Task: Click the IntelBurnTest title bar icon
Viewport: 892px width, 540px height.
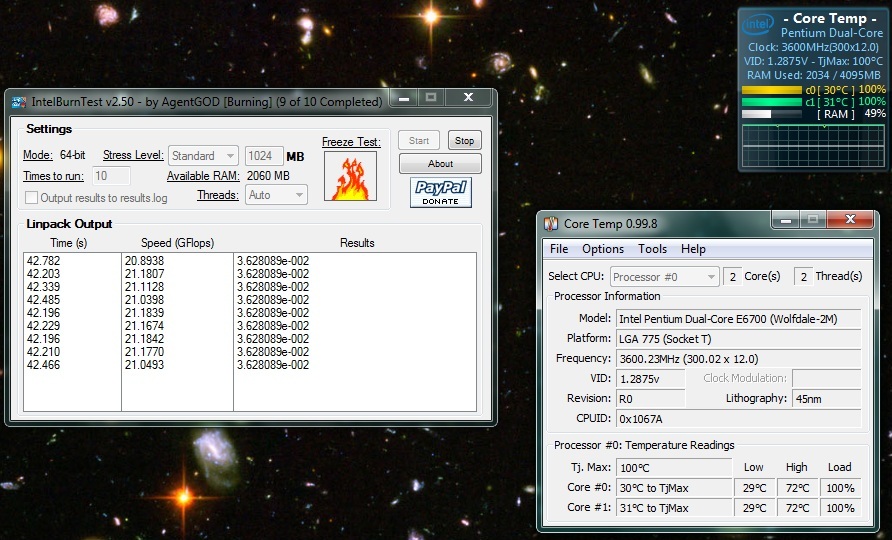Action: click(19, 102)
